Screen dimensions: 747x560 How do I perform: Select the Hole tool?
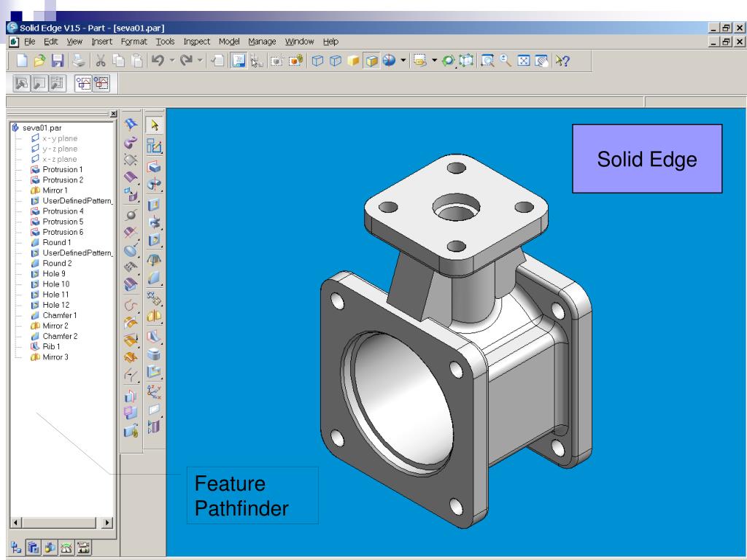point(154,240)
